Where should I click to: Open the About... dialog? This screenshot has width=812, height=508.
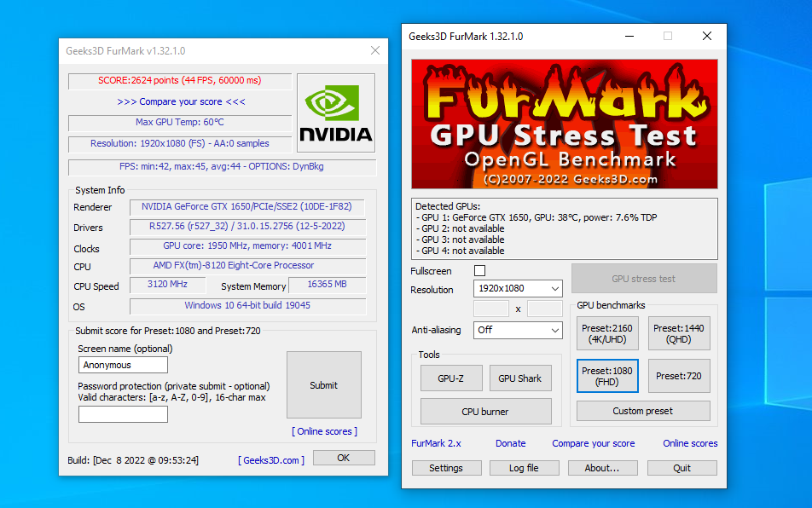click(x=602, y=468)
